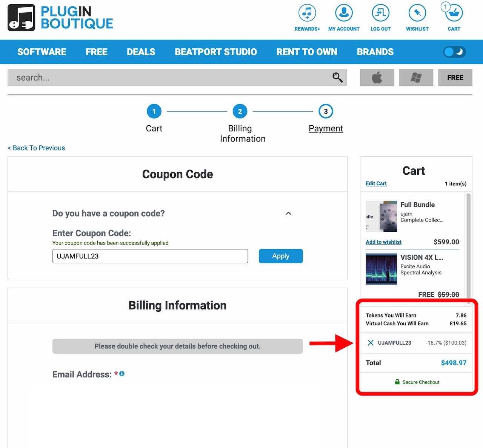Image resolution: width=483 pixels, height=448 pixels.
Task: Open the Brands menu
Action: click(x=375, y=52)
